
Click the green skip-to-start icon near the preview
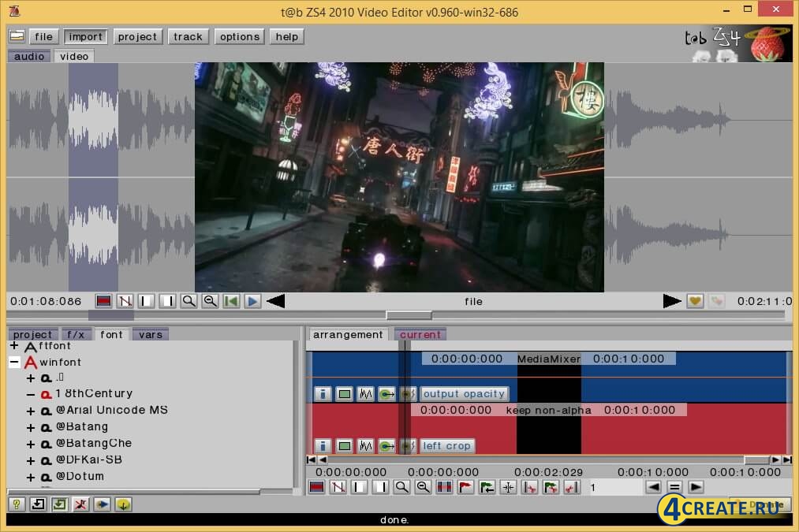click(230, 300)
